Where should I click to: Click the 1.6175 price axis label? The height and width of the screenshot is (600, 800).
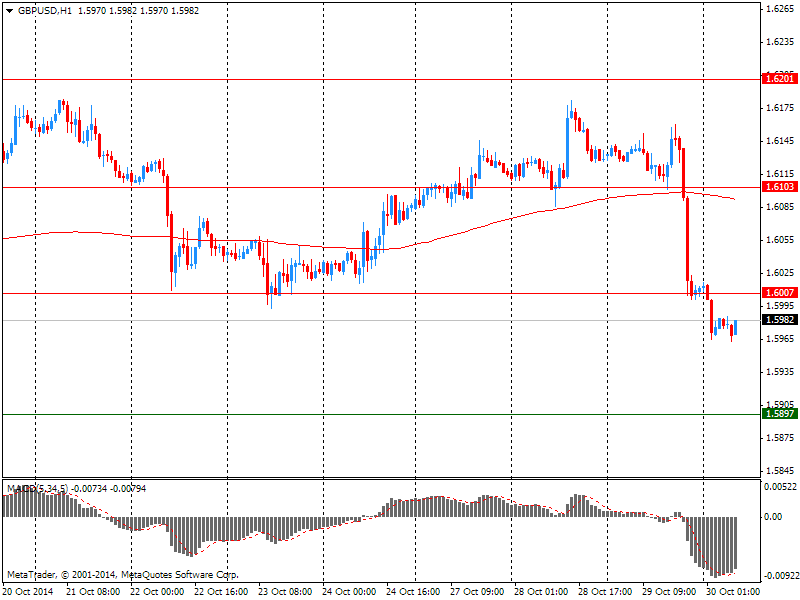(780, 108)
